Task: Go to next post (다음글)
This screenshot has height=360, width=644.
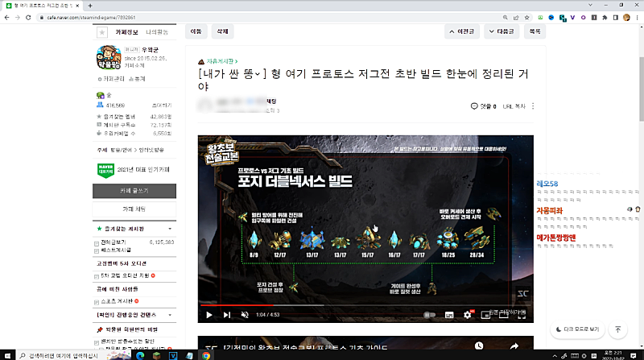Action: [502, 31]
